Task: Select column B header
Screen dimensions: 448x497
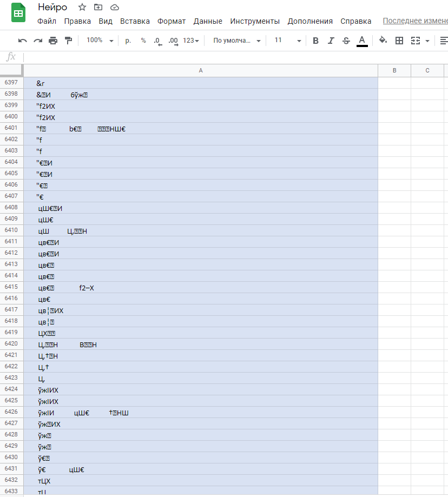Action: 394,71
